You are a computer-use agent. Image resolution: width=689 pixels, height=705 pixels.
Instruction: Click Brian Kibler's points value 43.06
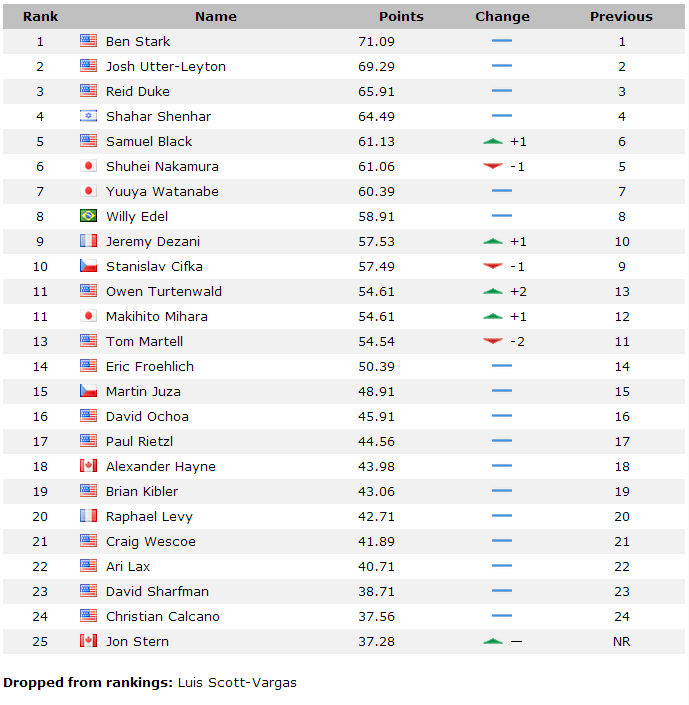tap(376, 491)
